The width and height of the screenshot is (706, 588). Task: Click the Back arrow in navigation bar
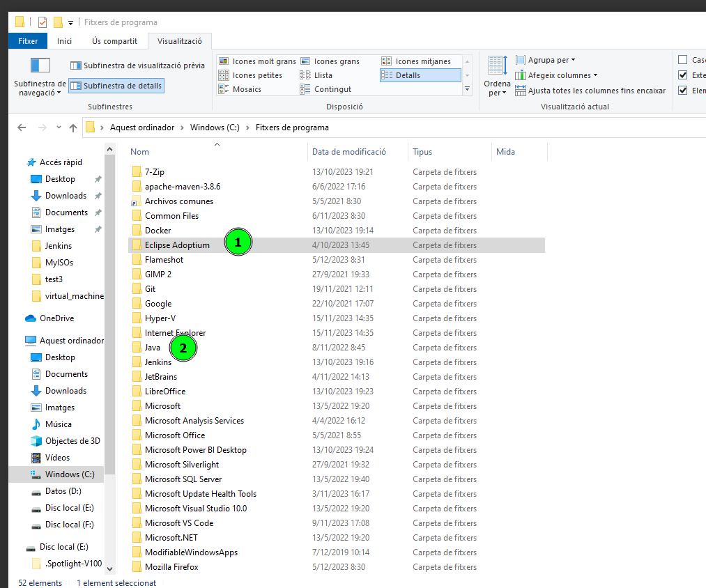click(x=22, y=127)
